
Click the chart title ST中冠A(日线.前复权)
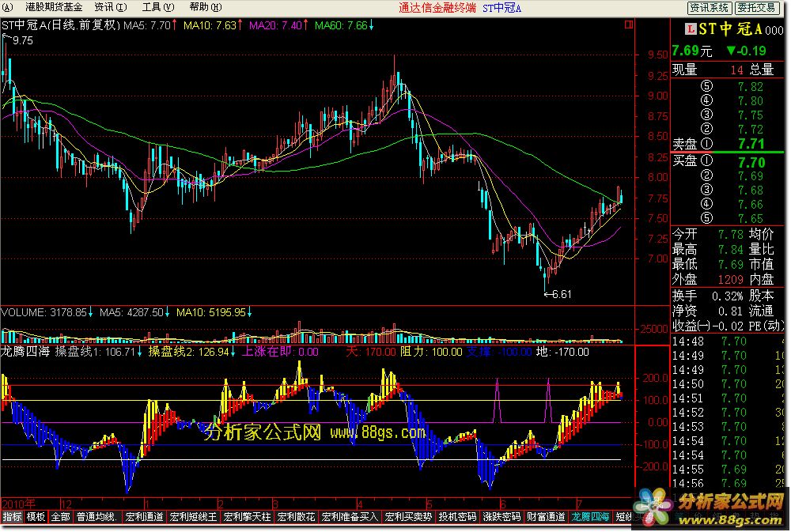(61, 25)
